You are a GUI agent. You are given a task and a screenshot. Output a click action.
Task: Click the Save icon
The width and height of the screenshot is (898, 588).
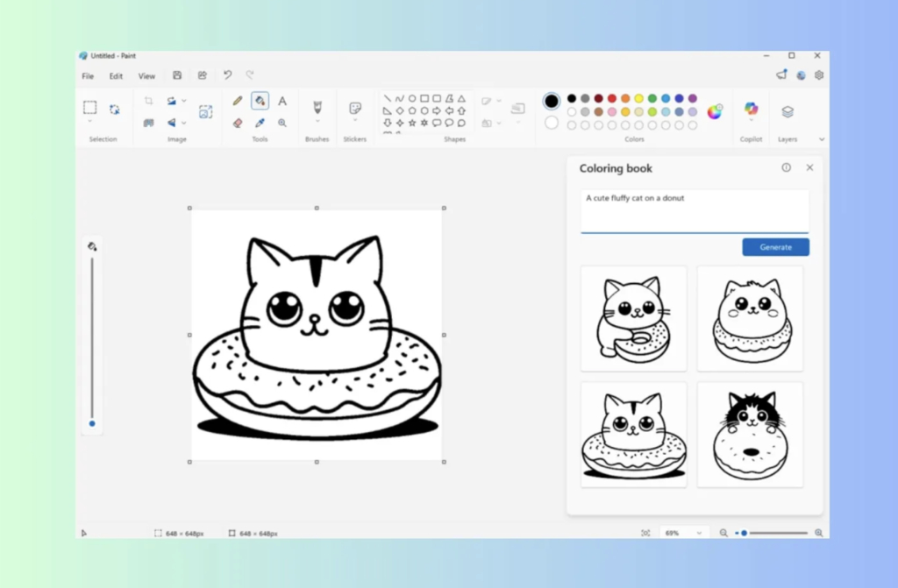[x=176, y=75]
